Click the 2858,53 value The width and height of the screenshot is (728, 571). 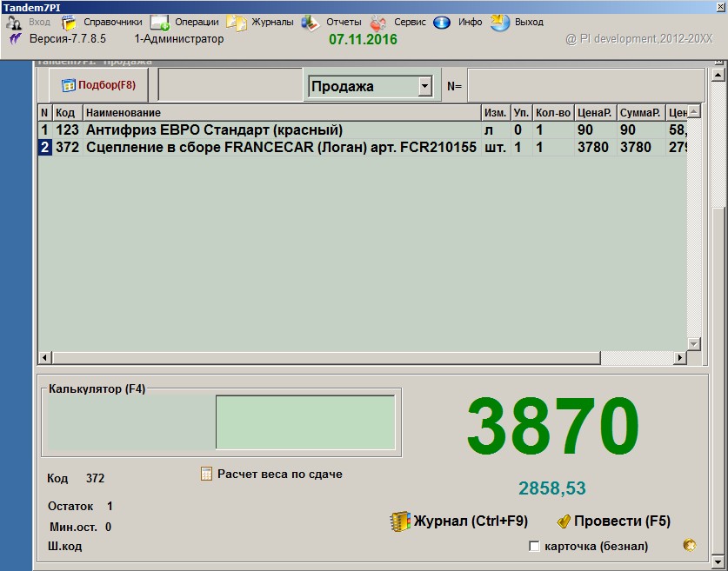(552, 488)
